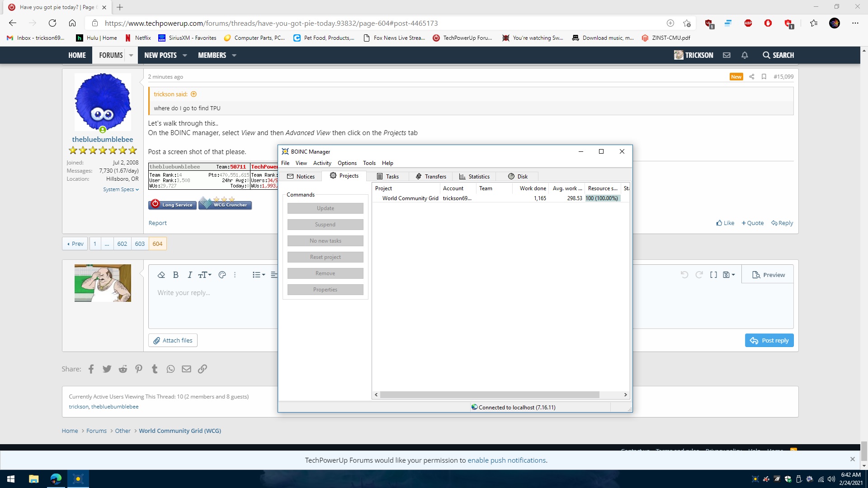
Task: Click resource share bar for World Community Grid
Action: coord(602,198)
